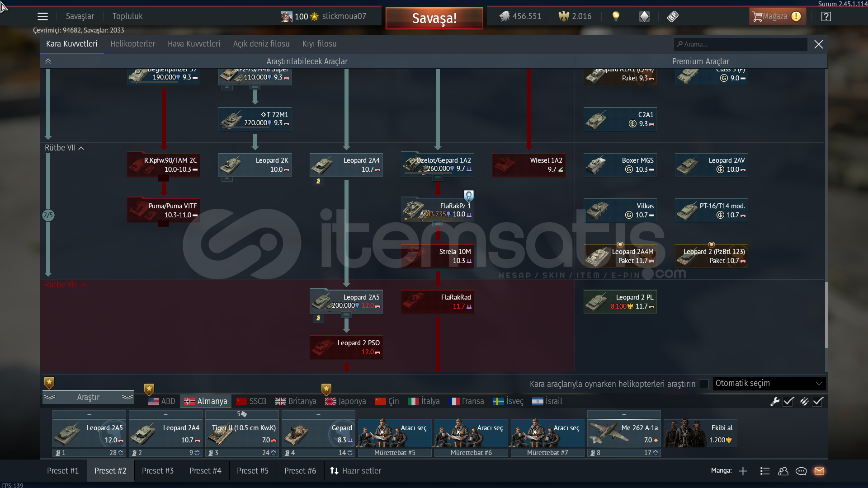The image size is (868, 488).
Task: Switch to Hava Kuvvetleri tab
Action: (x=194, y=44)
